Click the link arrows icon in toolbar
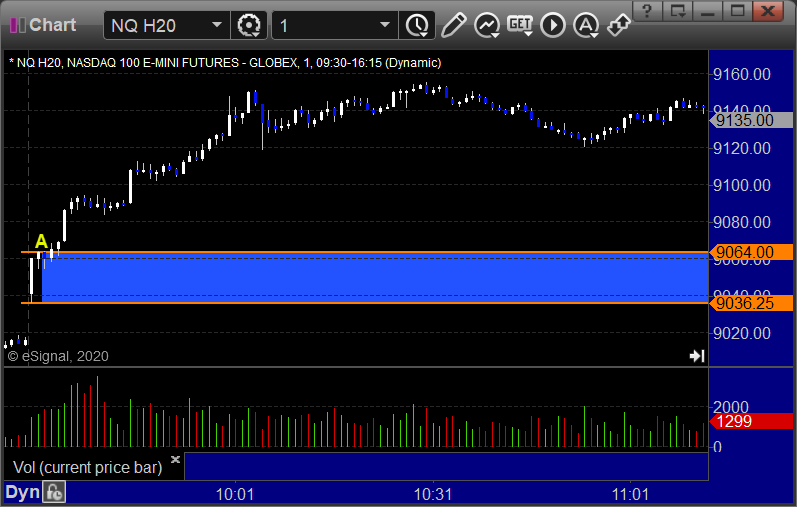Viewport: 797px width, 507px height. (619, 25)
